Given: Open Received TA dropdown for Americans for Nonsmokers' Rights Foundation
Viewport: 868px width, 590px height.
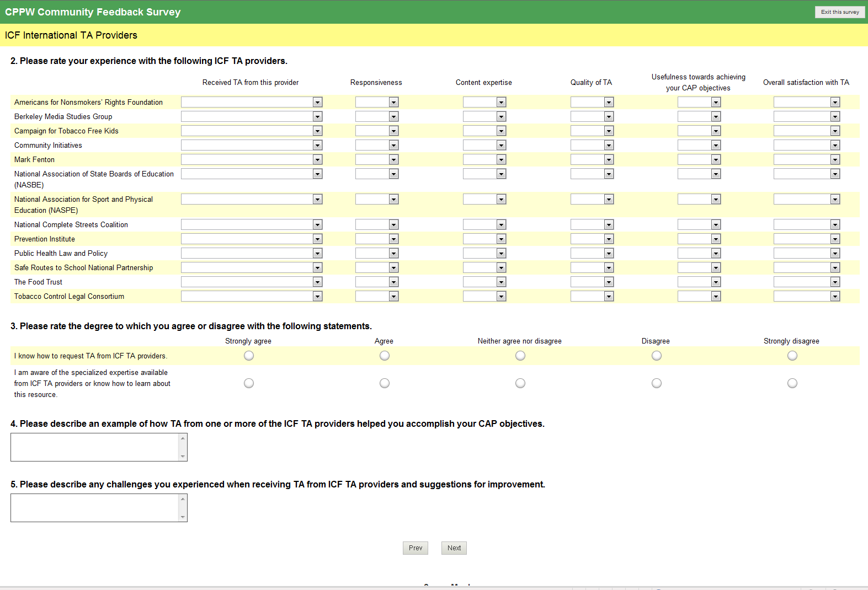Looking at the screenshot, I should [x=252, y=103].
